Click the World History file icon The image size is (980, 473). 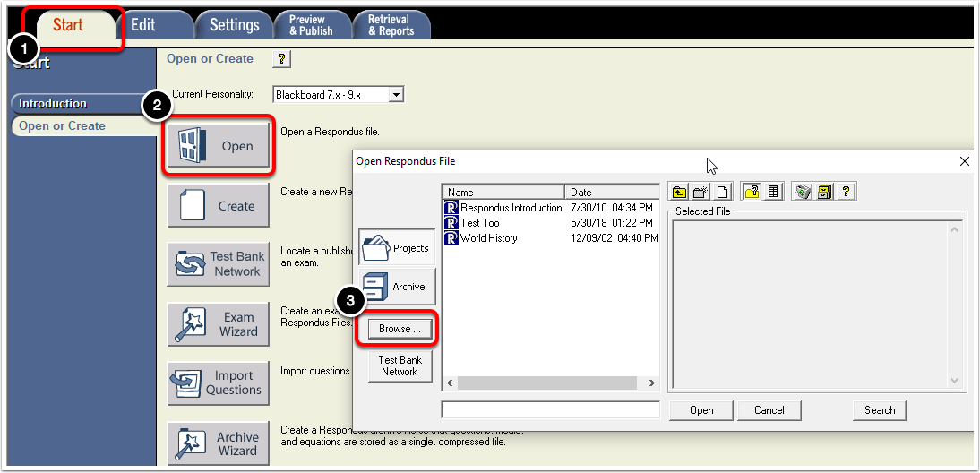(451, 238)
